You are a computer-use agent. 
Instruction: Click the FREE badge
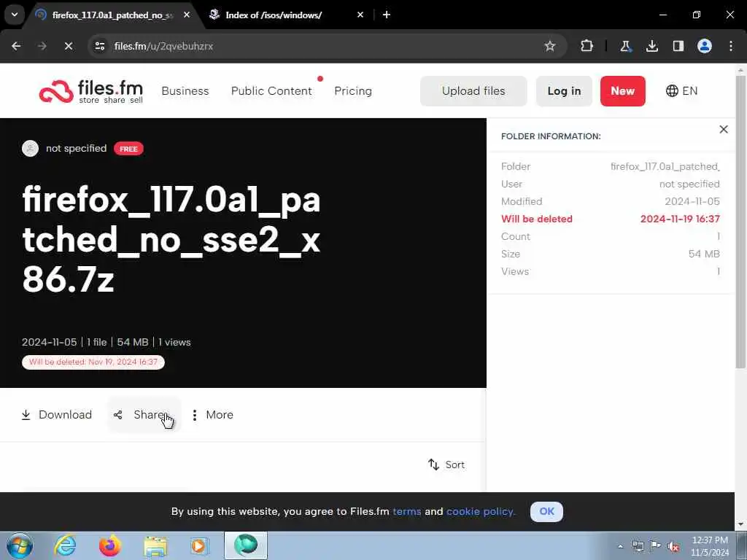(128, 149)
